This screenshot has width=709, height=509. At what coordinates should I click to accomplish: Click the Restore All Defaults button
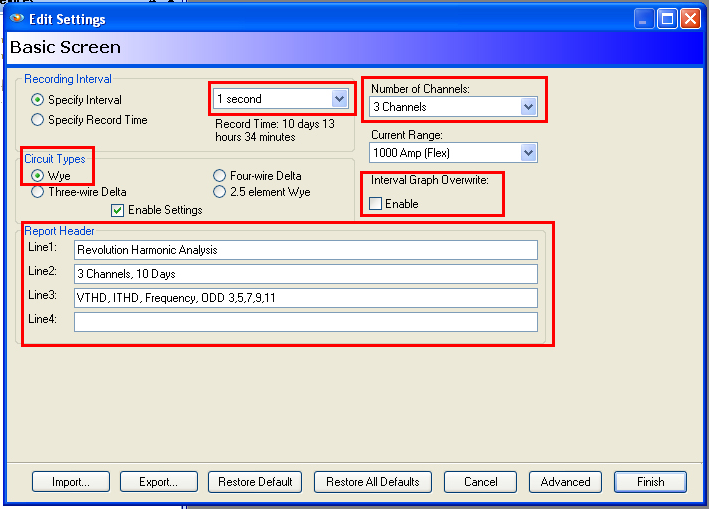pos(373,482)
